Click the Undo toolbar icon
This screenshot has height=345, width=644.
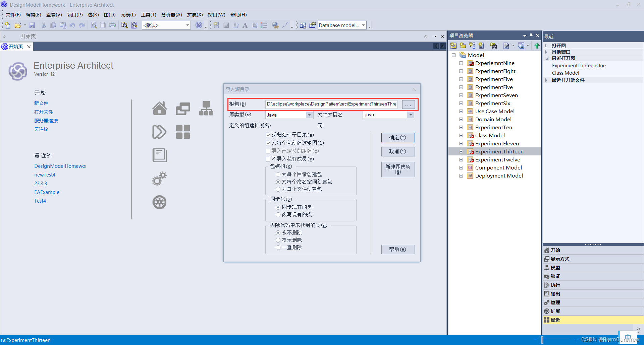pos(72,25)
